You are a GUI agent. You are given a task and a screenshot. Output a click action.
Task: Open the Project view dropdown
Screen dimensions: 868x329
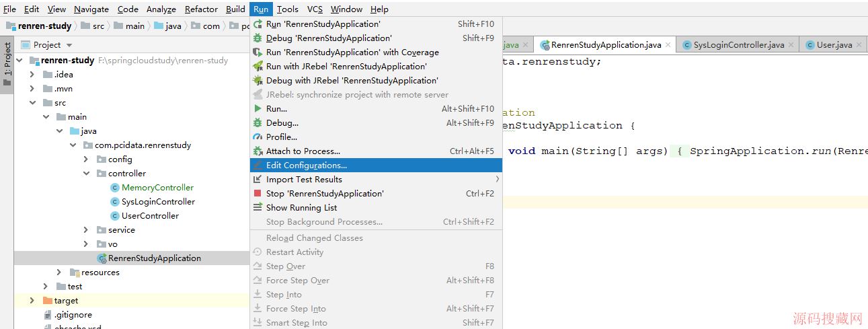[68, 45]
